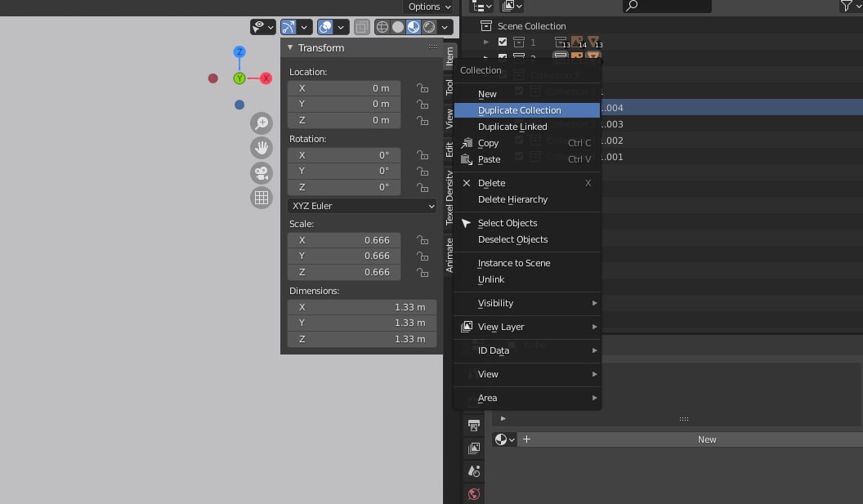This screenshot has height=504, width=863.
Task: Switch to the Tool sidebar tab
Action: pyautogui.click(x=449, y=87)
